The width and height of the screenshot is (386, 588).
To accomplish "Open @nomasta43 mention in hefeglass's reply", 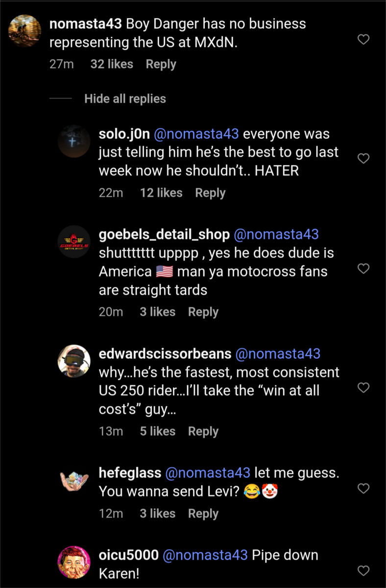I will [x=208, y=473].
